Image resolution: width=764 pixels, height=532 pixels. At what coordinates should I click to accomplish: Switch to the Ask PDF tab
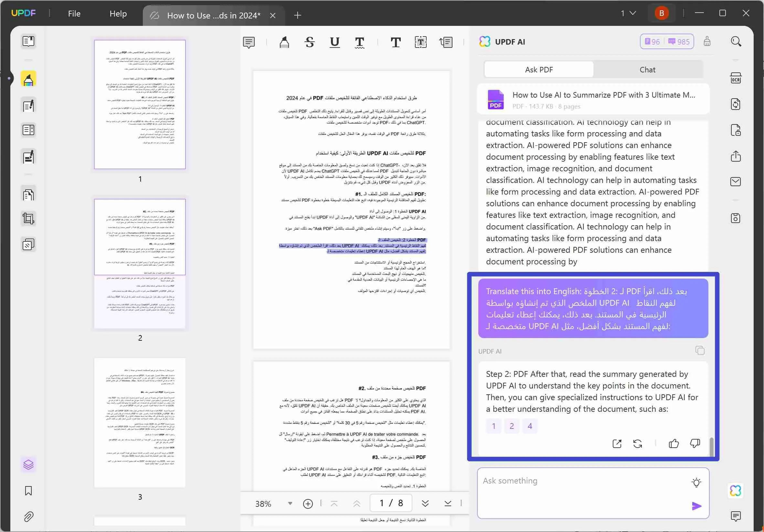tap(539, 69)
